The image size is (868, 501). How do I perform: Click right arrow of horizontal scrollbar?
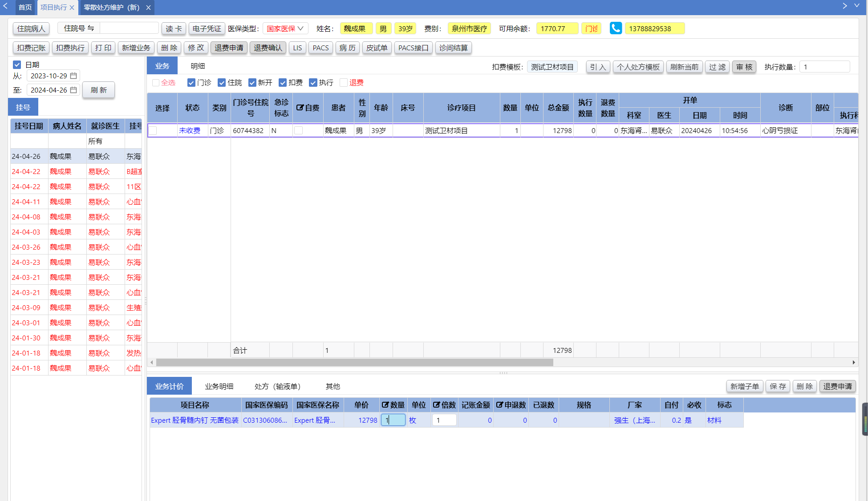pyautogui.click(x=853, y=363)
